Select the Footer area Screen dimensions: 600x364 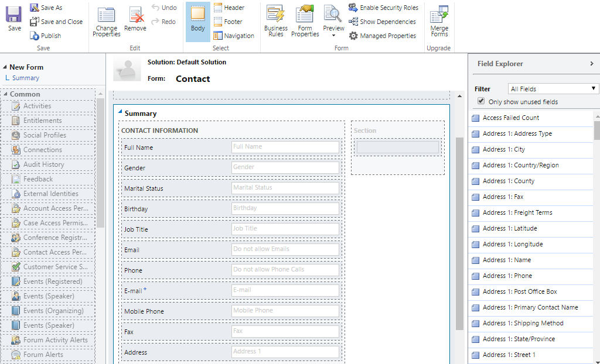click(x=228, y=22)
